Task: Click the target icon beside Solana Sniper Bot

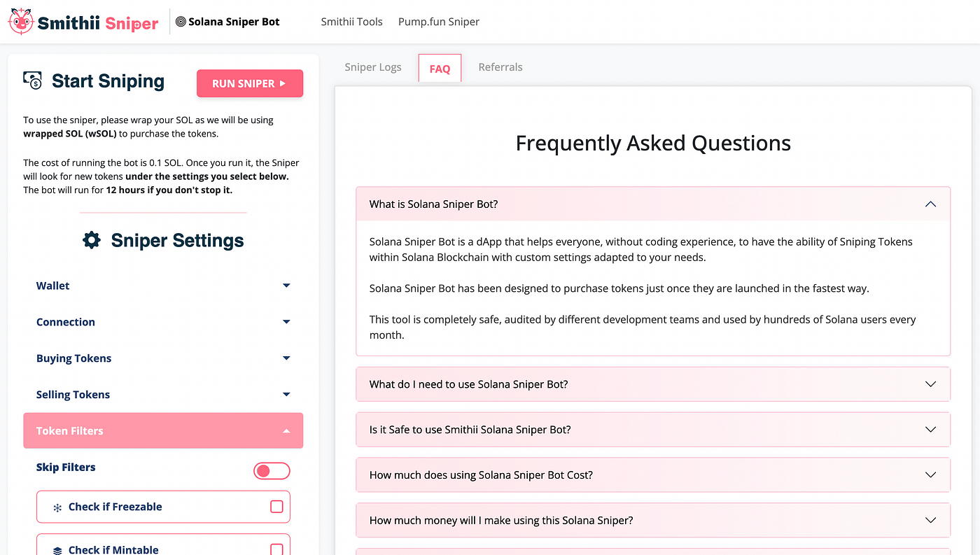Action: 181,22
